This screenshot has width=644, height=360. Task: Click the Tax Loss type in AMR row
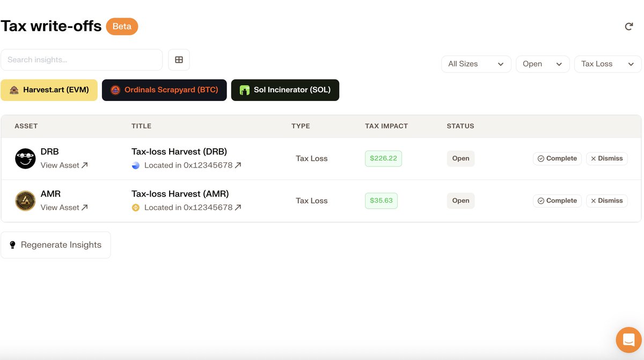pyautogui.click(x=312, y=200)
